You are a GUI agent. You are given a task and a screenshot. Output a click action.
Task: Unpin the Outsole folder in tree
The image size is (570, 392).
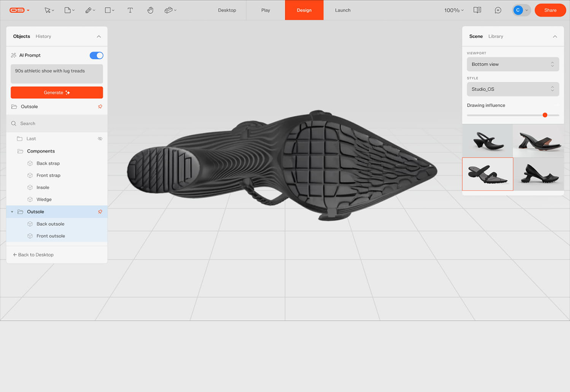[x=100, y=212]
